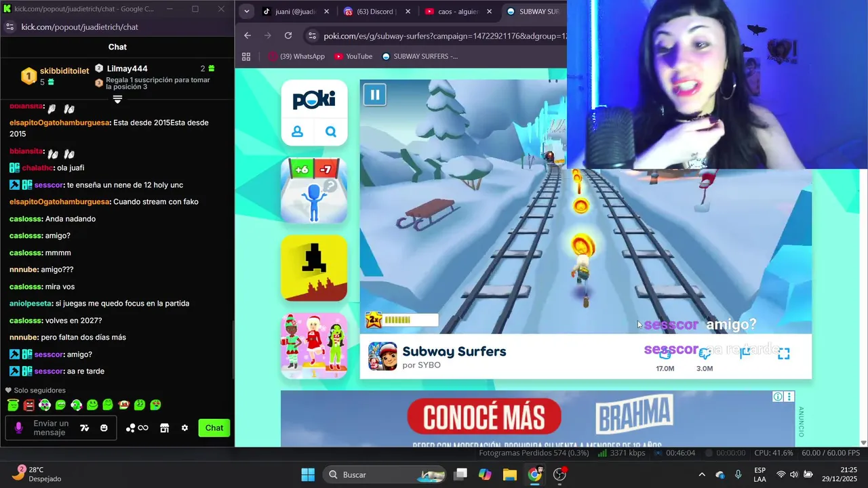
Task: Toggle fullscreen for the Poki game
Action: pyautogui.click(x=783, y=353)
